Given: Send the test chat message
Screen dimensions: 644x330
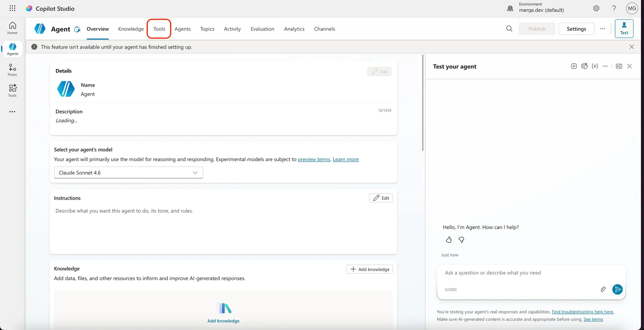Looking at the screenshot, I should click(x=617, y=289).
